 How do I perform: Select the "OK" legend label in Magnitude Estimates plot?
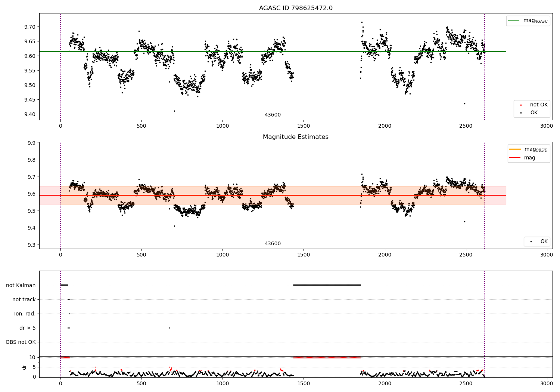[x=544, y=242]
